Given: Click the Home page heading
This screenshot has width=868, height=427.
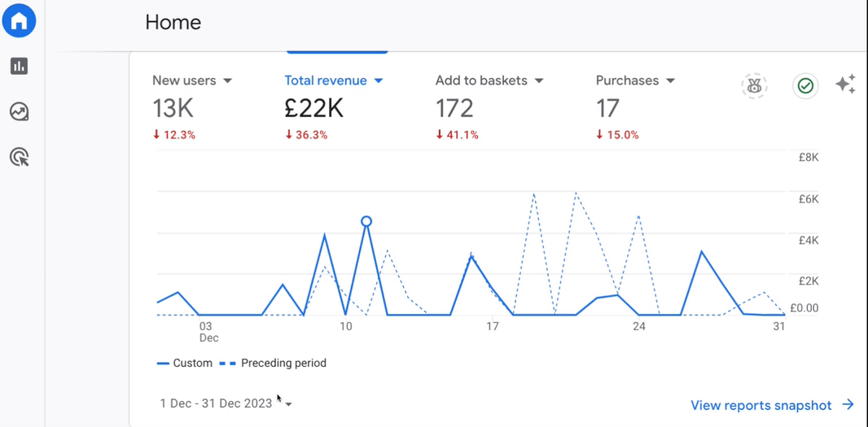Looking at the screenshot, I should [173, 22].
